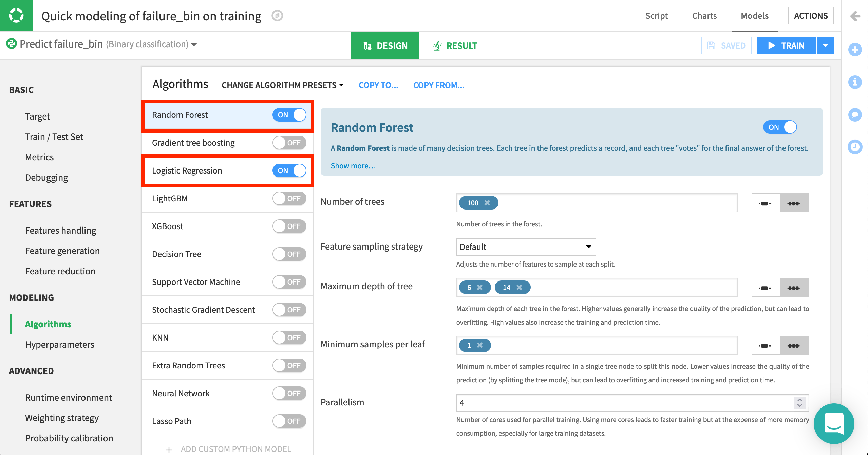Open the Actions menu button
868x455 pixels.
pyautogui.click(x=811, y=16)
